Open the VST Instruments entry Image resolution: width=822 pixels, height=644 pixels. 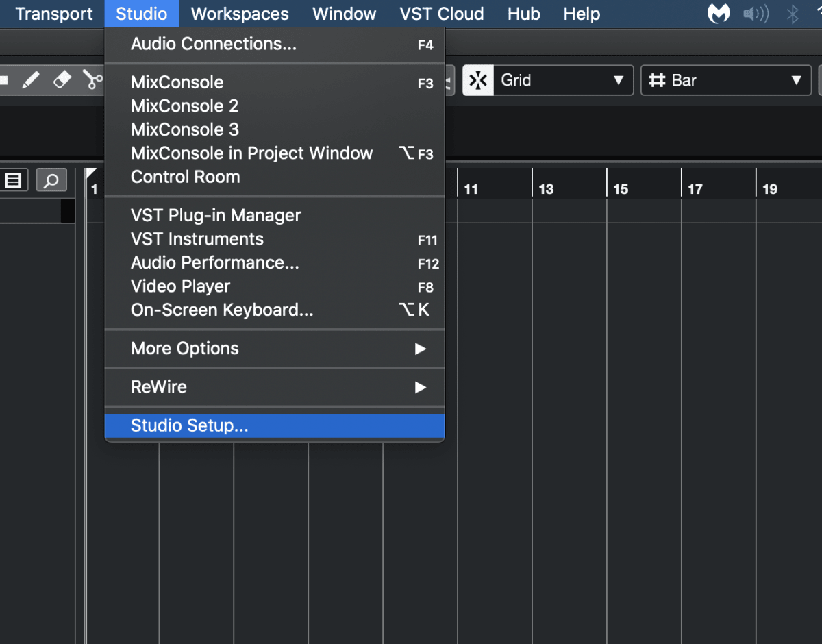click(275, 239)
